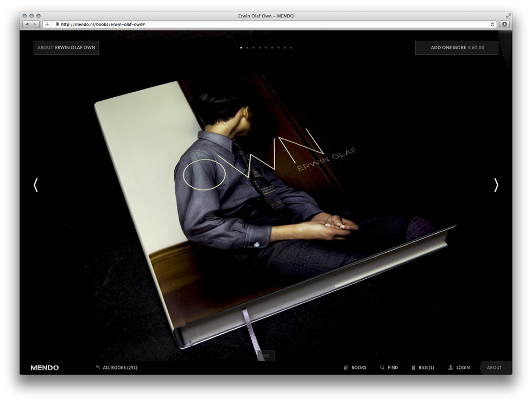
Task: Open the Books menu item
Action: [355, 368]
